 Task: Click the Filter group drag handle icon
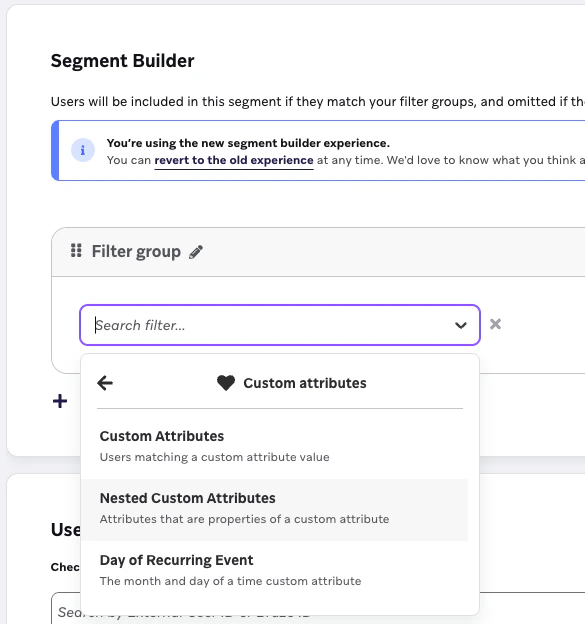[76, 251]
